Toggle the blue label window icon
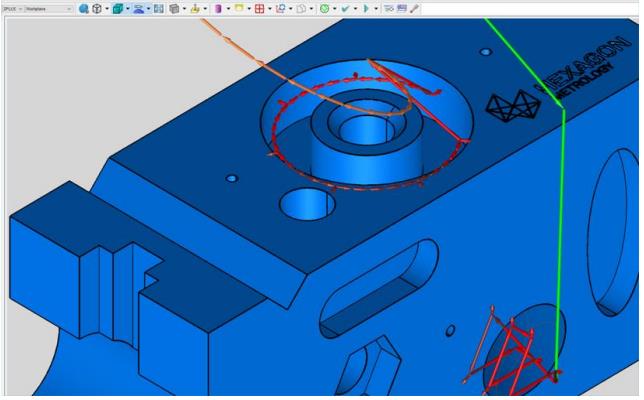Image resolution: width=644 pixels, height=400 pixels. click(401, 7)
